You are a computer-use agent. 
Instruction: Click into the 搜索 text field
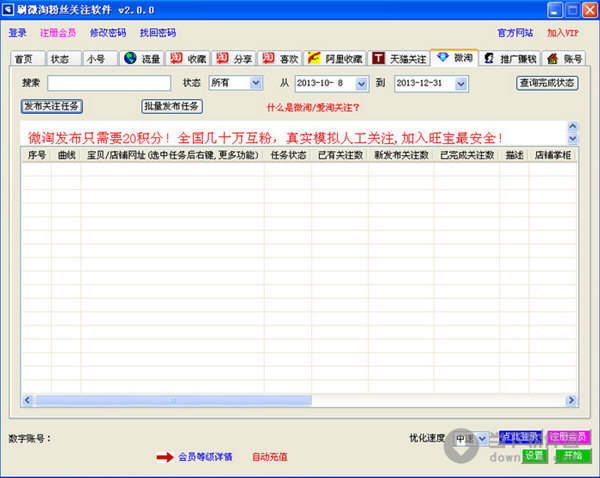point(109,83)
